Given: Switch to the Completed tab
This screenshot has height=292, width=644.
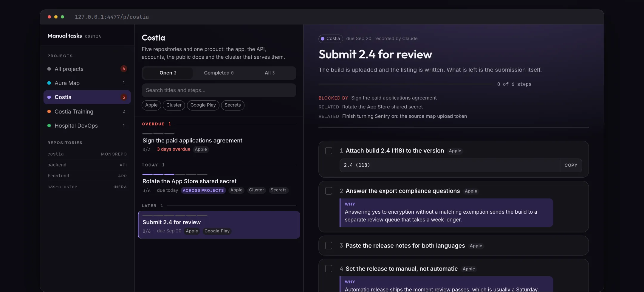Looking at the screenshot, I should pyautogui.click(x=219, y=73).
